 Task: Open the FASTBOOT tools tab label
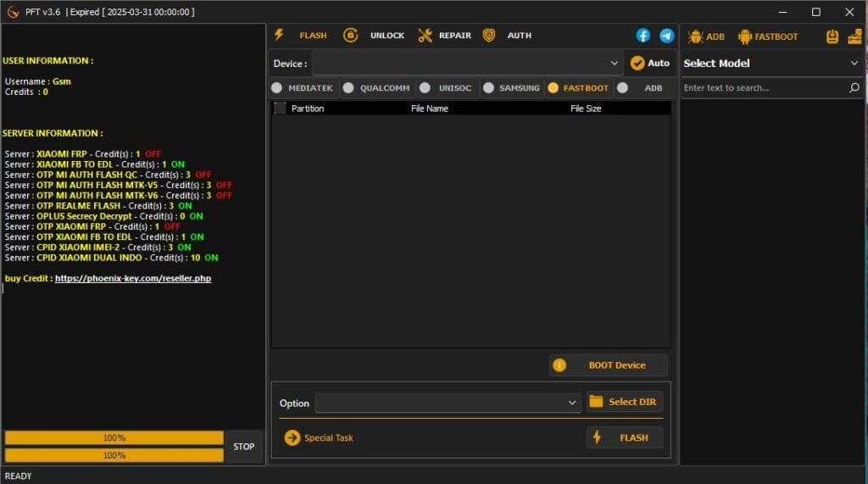(x=776, y=36)
